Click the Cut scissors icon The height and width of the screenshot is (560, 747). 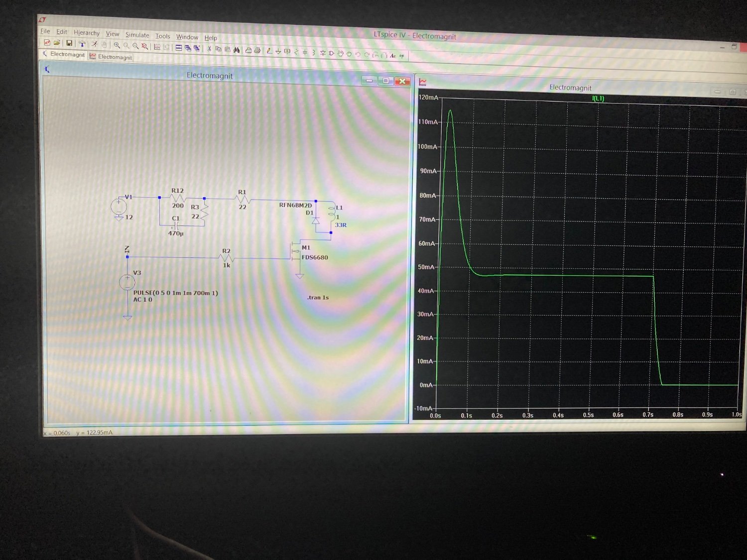tap(209, 49)
